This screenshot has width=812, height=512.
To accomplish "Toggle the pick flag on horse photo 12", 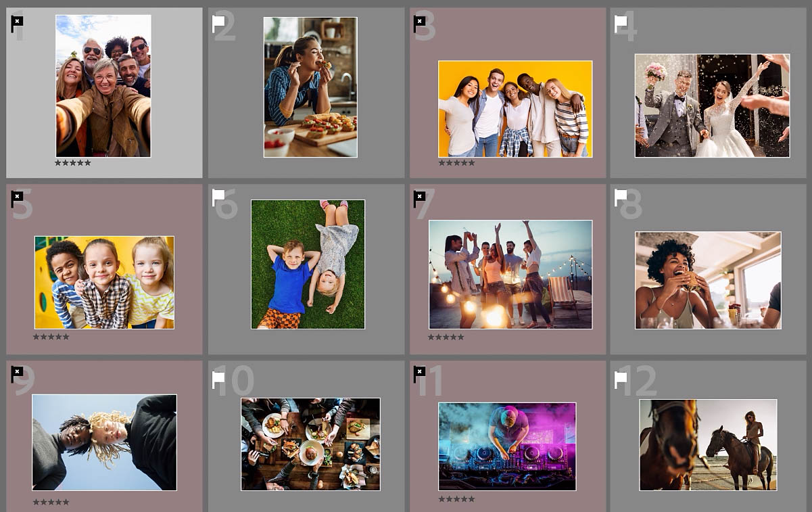I will click(620, 380).
